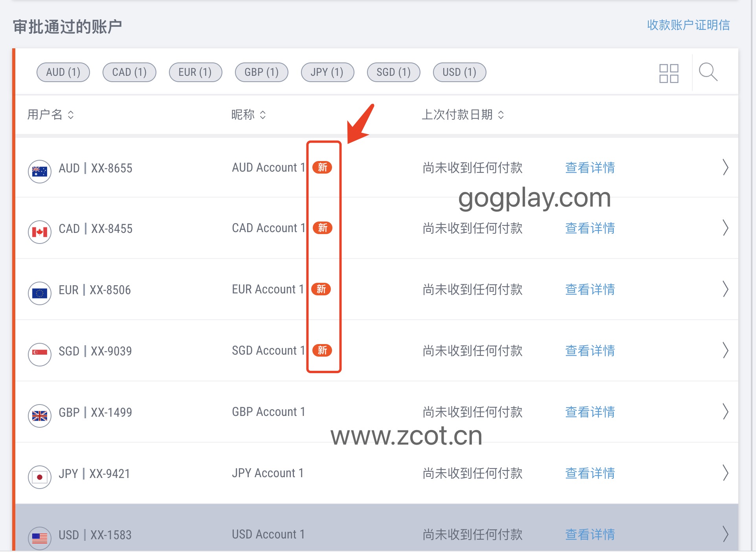Click the new badge on AUD Account 1
The width and height of the screenshot is (756, 553).
click(322, 168)
